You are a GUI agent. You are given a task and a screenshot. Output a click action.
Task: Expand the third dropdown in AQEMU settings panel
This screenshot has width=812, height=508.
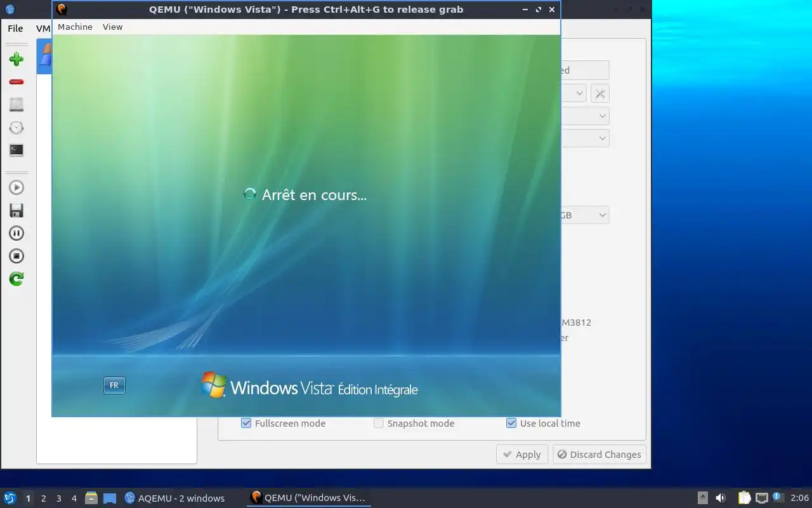(585, 138)
